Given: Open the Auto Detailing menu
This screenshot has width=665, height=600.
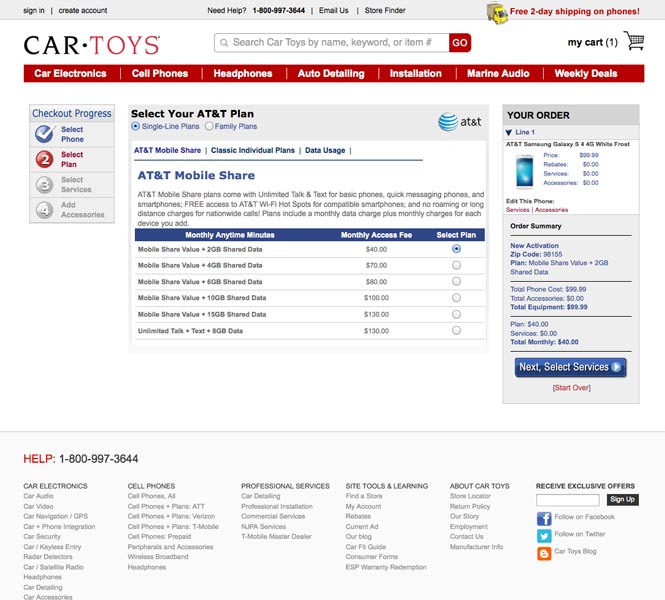Looking at the screenshot, I should 331,73.
